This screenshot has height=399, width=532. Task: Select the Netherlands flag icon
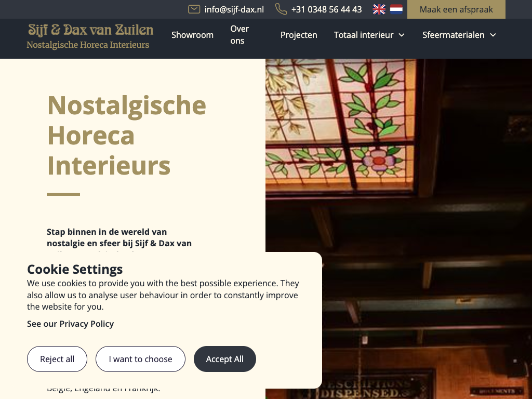pos(396,9)
